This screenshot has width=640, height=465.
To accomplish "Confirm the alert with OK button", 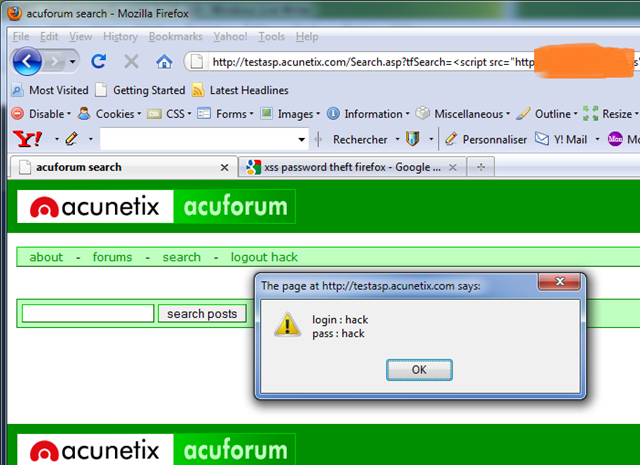I will click(x=419, y=370).
